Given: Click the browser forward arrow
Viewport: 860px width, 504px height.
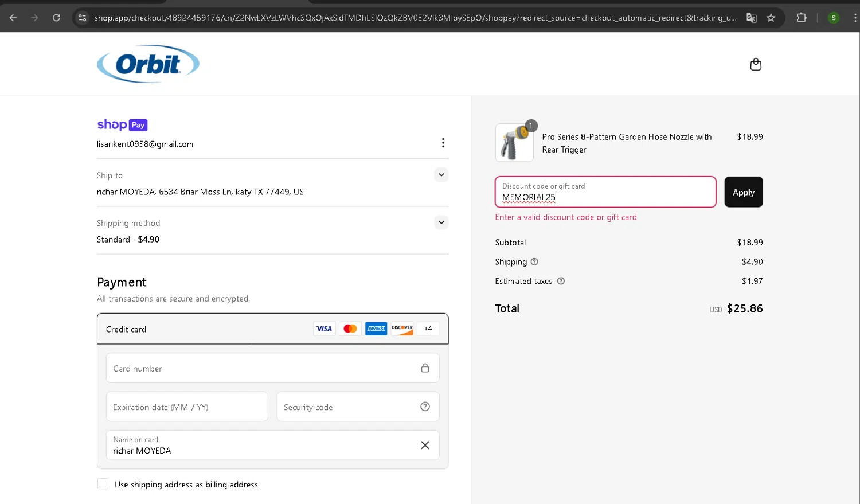Looking at the screenshot, I should point(34,18).
